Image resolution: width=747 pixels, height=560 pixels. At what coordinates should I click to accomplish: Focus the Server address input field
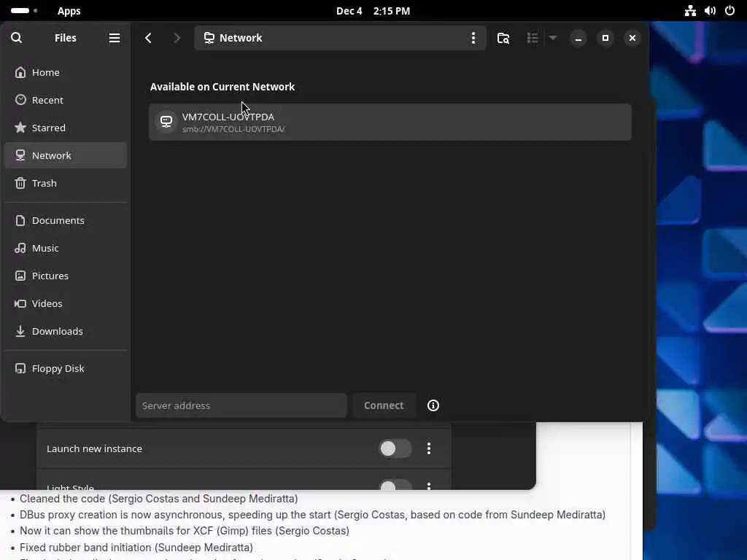(x=241, y=405)
